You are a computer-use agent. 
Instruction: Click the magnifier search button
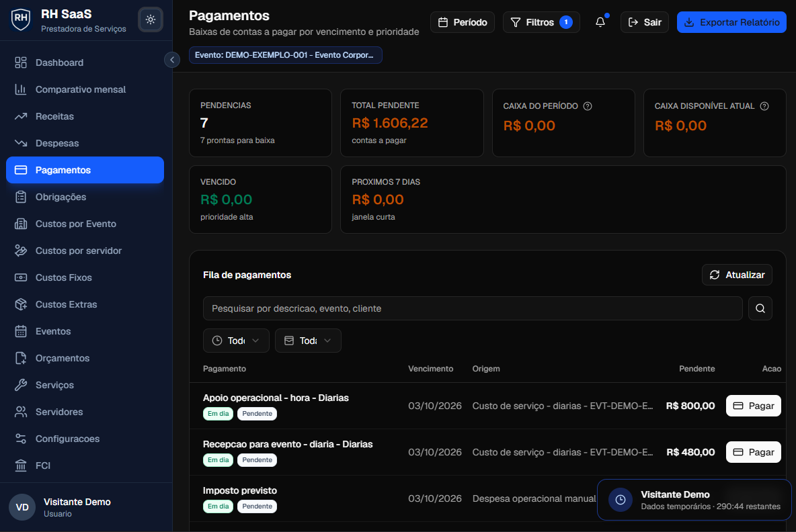[760, 308]
